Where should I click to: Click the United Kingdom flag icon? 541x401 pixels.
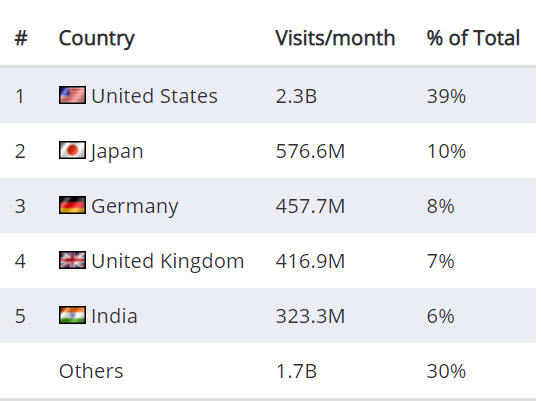[72, 260]
